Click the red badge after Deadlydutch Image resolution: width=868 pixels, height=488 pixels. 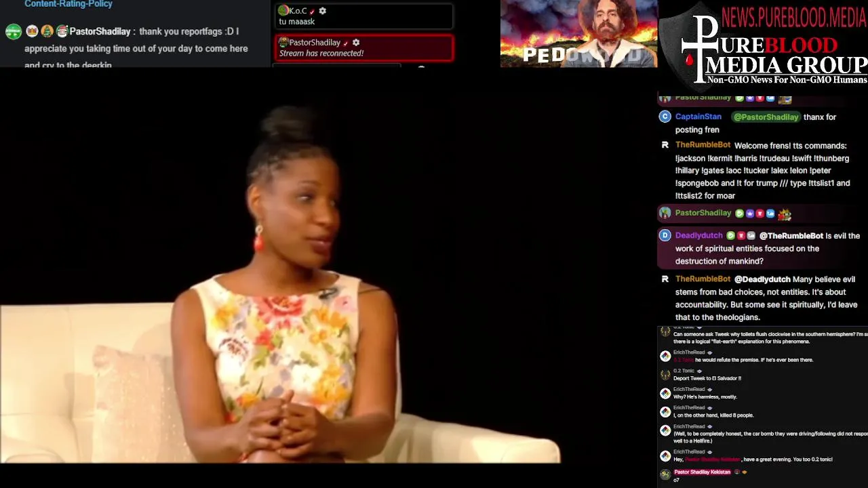(x=741, y=236)
